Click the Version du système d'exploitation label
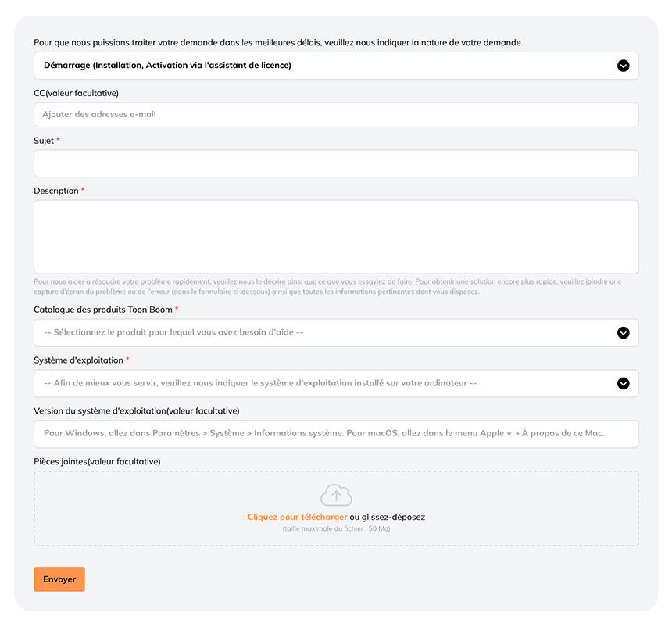The height and width of the screenshot is (627, 672). (x=136, y=411)
